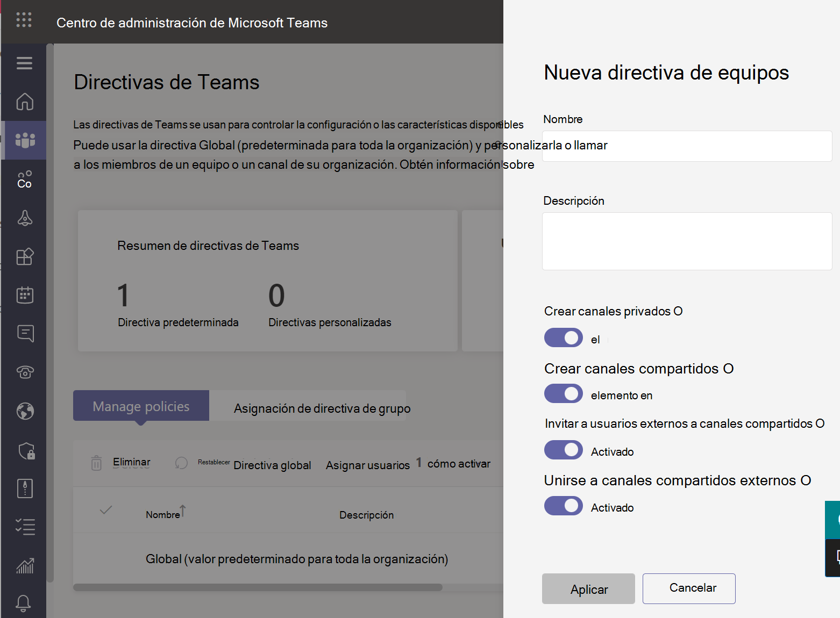840x618 pixels.
Task: Open the Users section icon in sidebar
Action: 25,179
